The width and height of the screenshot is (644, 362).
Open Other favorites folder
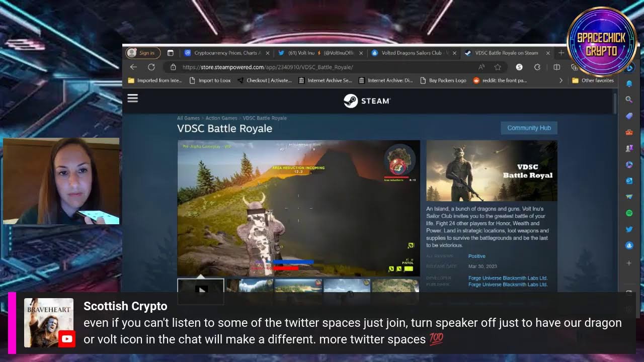(593, 80)
